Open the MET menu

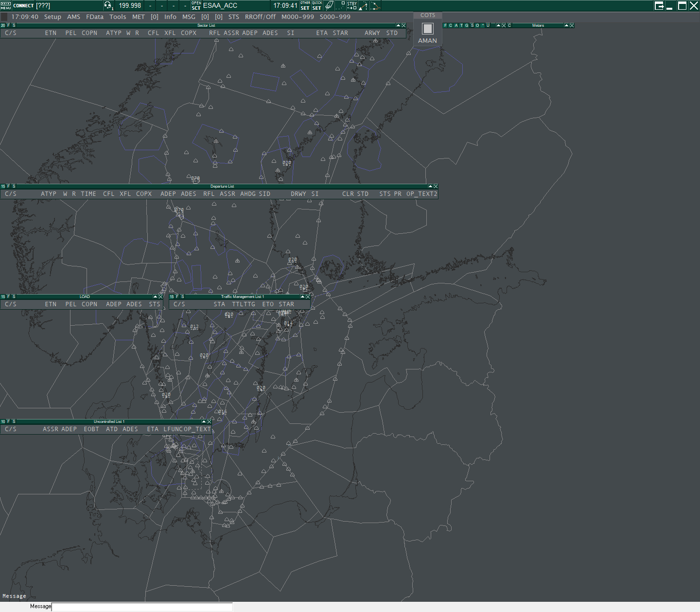point(139,17)
